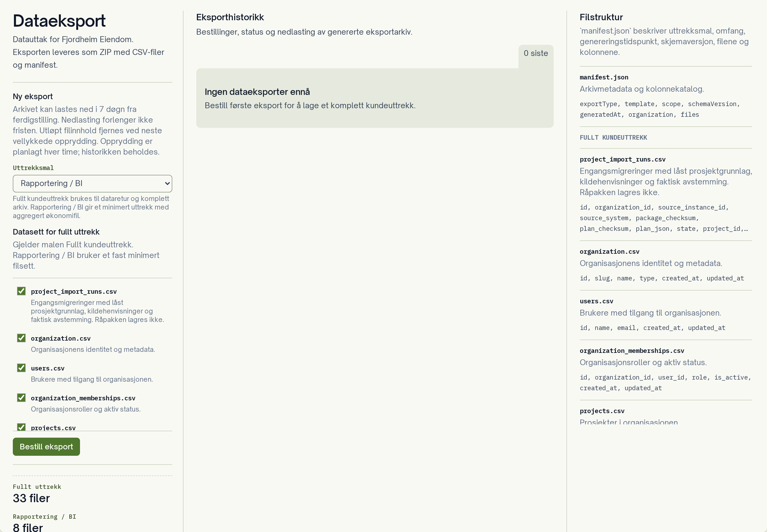767x532 pixels.
Task: Click the "0 siste" count badge
Action: pos(536,53)
